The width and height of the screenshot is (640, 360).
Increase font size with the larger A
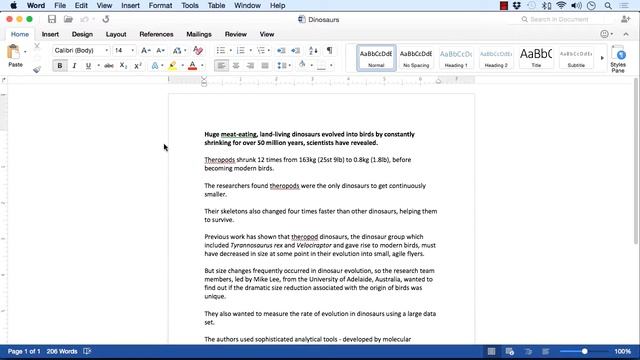tap(145, 51)
